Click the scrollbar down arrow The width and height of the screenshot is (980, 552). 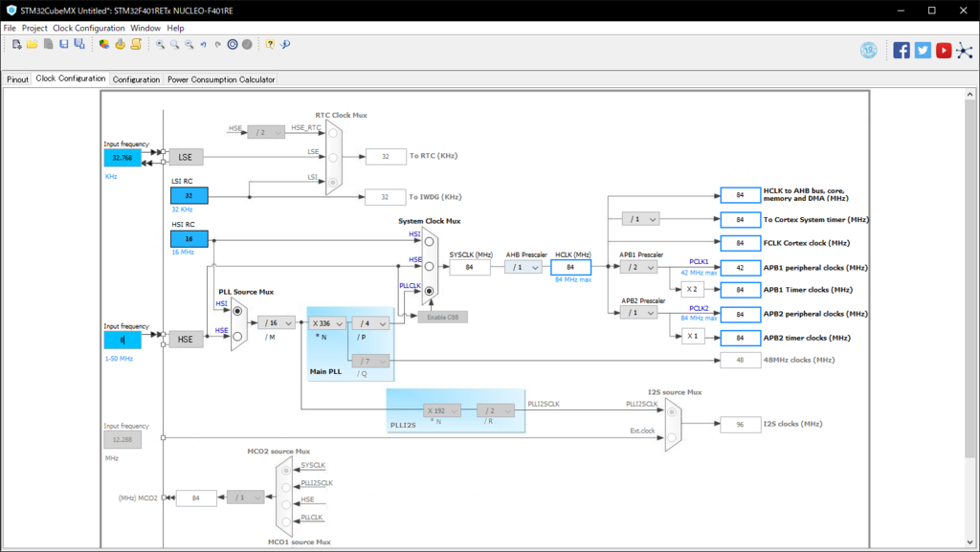coord(970,542)
